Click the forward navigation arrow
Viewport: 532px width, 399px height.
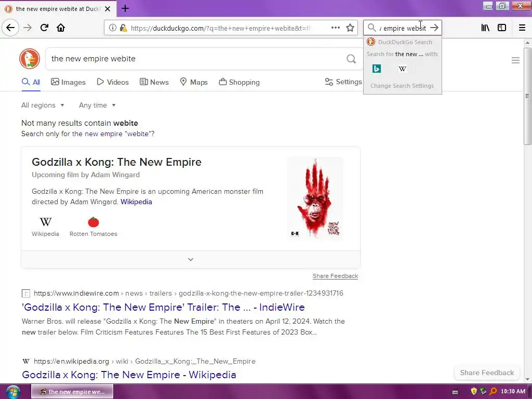pyautogui.click(x=28, y=28)
